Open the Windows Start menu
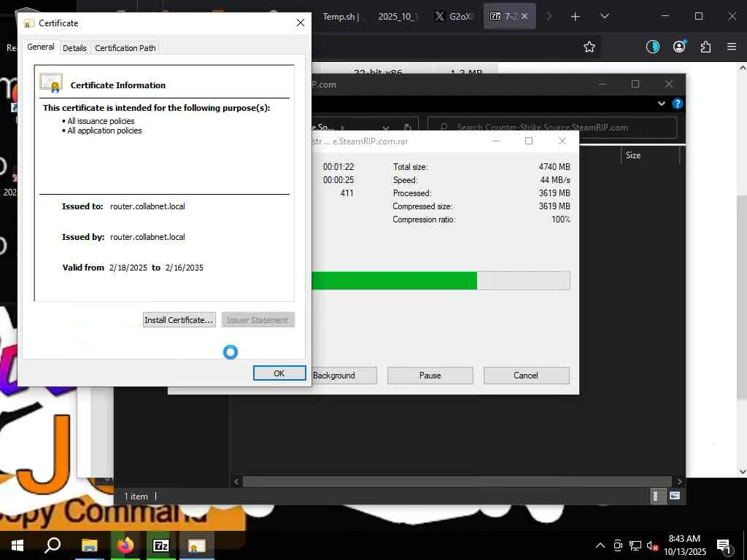This screenshot has height=560, width=747. click(x=18, y=545)
